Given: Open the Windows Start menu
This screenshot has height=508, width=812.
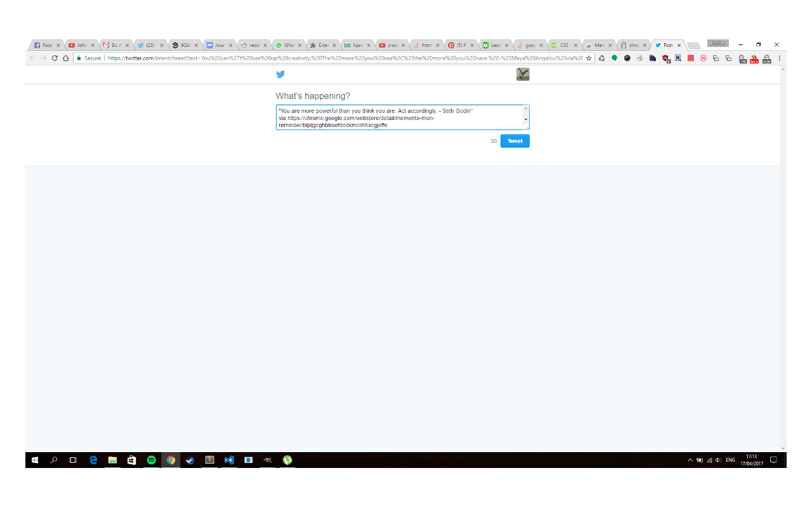Looking at the screenshot, I should [x=34, y=460].
